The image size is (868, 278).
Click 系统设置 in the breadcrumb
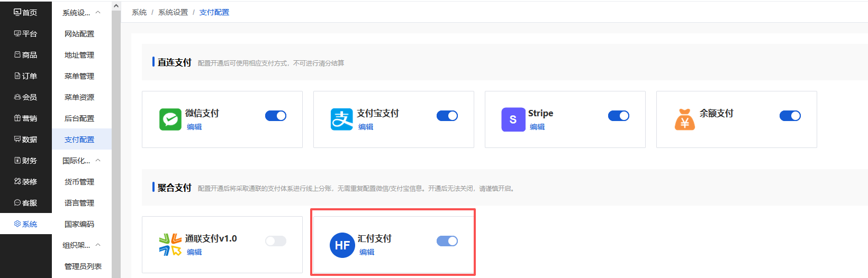[x=173, y=12]
